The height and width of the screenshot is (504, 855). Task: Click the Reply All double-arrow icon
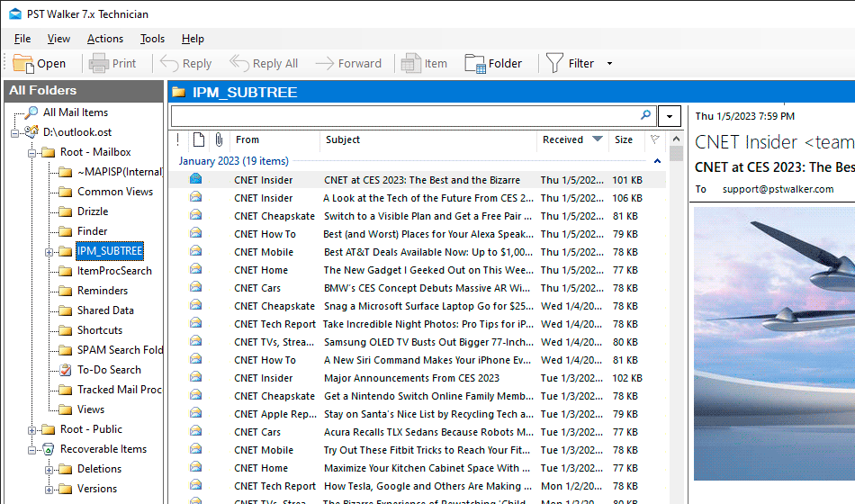click(x=239, y=63)
